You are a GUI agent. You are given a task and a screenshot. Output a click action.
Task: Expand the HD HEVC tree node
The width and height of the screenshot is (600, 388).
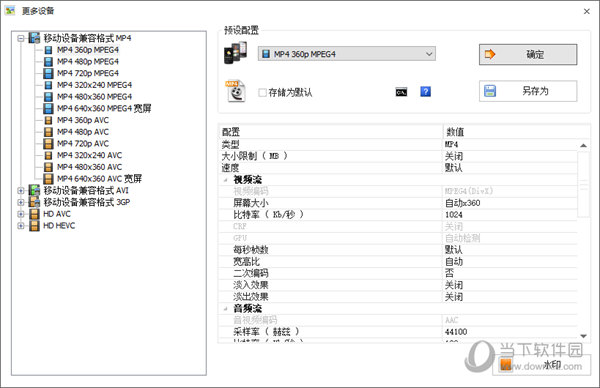coord(21,226)
